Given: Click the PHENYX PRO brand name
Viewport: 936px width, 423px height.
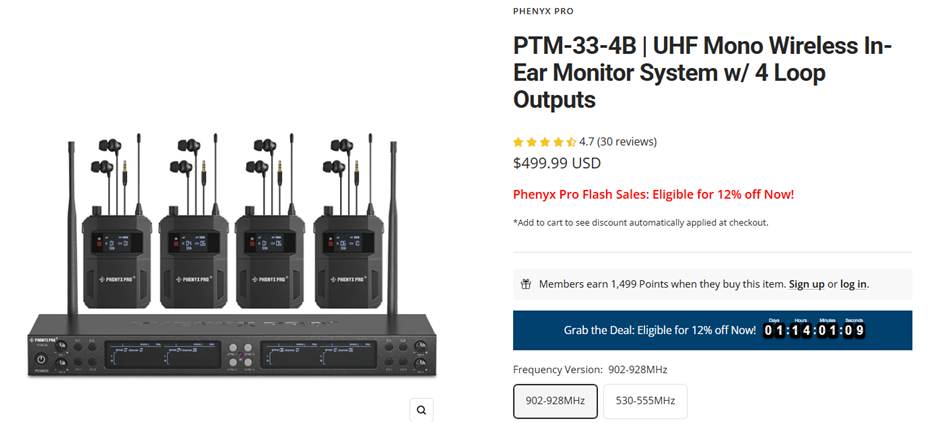Looking at the screenshot, I should 543,11.
